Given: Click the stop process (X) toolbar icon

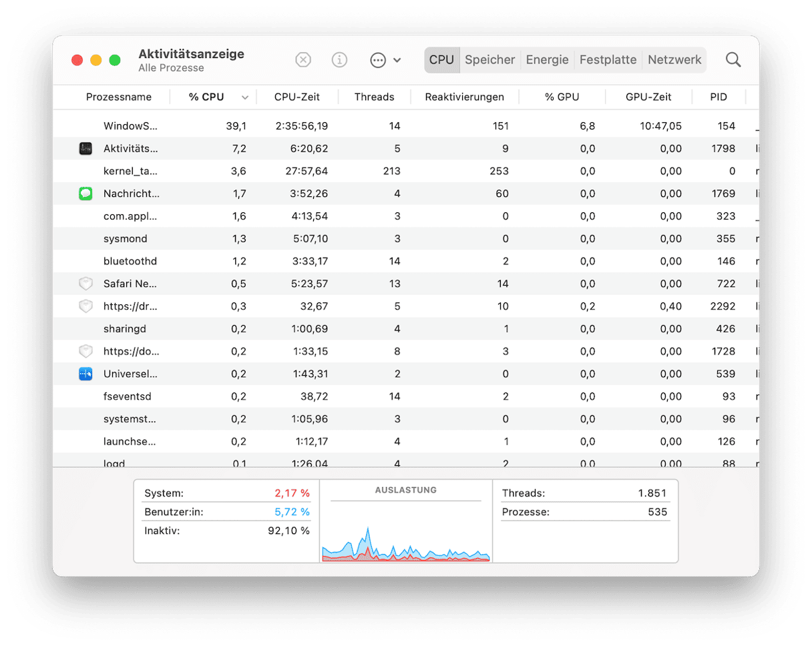Looking at the screenshot, I should coord(303,60).
